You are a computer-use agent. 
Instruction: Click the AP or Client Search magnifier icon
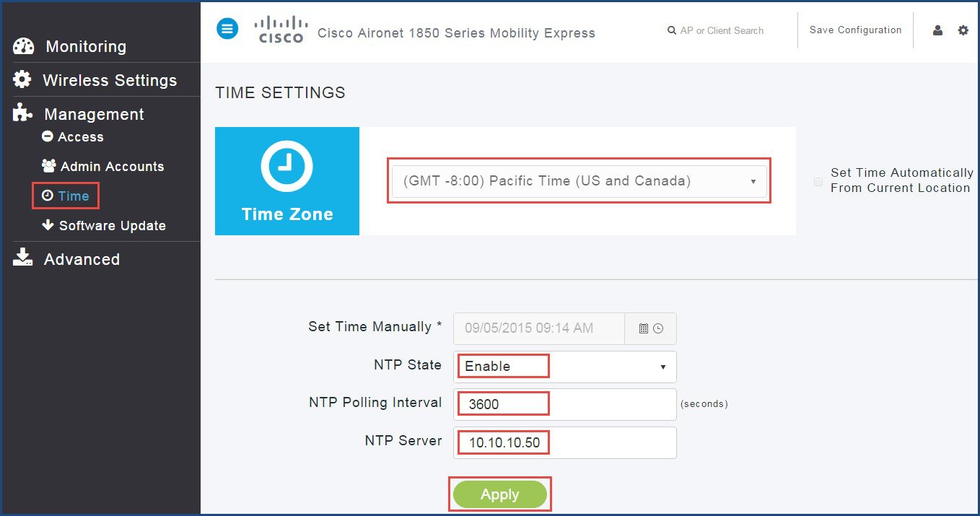pyautogui.click(x=672, y=30)
